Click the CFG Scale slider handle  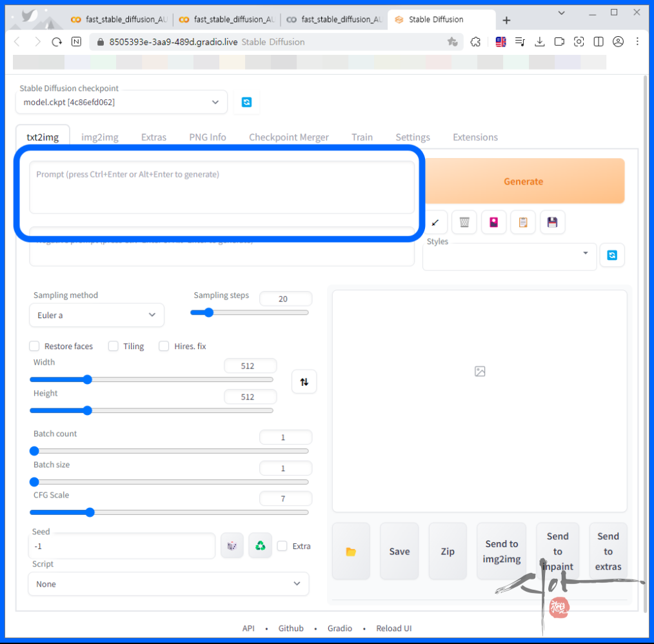tap(90, 512)
